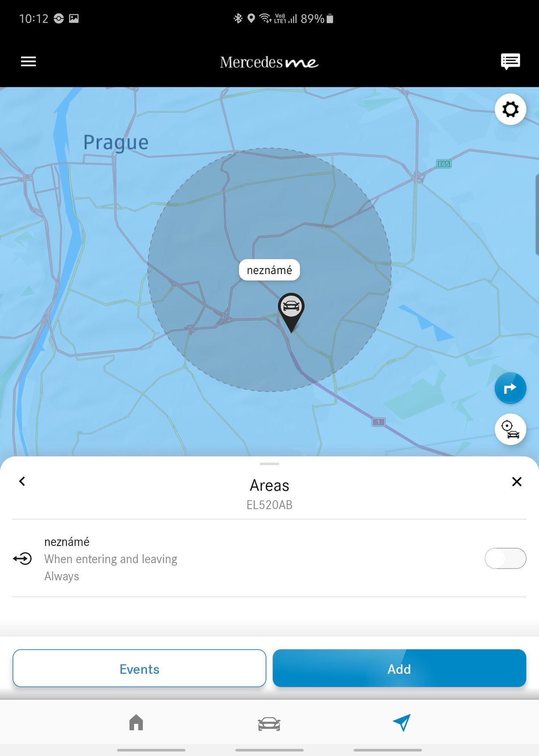539x756 pixels.
Task: Open the messages inbox icon
Action: (510, 61)
